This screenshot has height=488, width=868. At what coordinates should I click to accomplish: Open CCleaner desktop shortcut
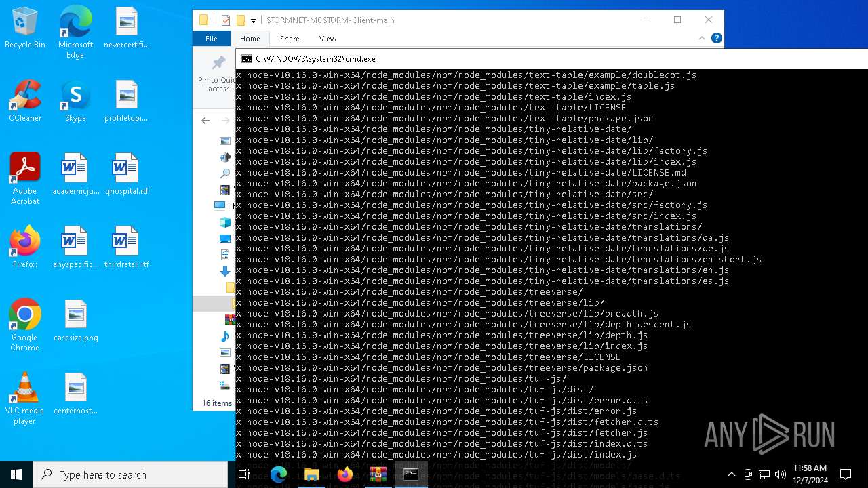click(x=25, y=102)
